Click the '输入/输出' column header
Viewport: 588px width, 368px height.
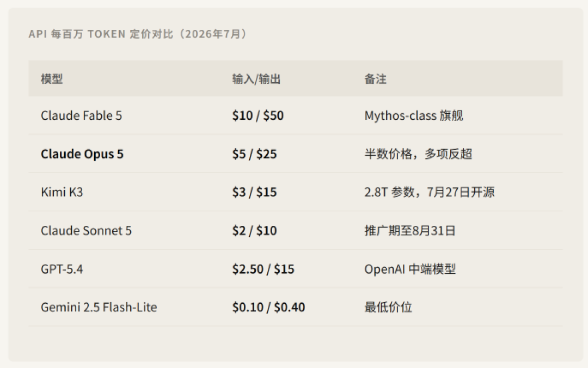(x=256, y=79)
